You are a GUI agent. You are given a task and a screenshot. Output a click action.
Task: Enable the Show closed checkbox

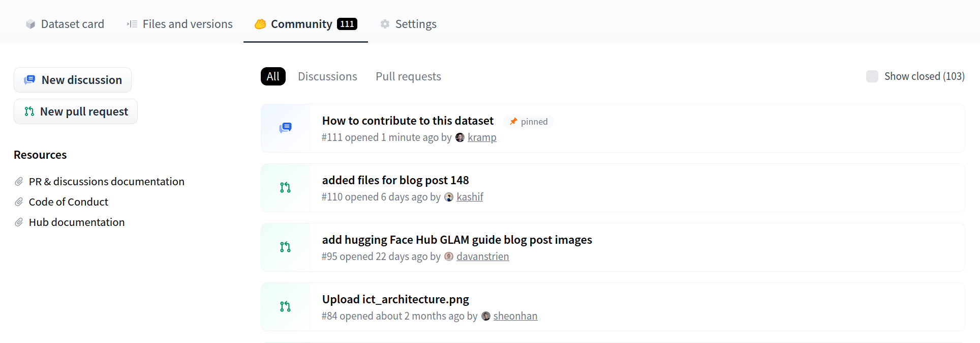(872, 76)
